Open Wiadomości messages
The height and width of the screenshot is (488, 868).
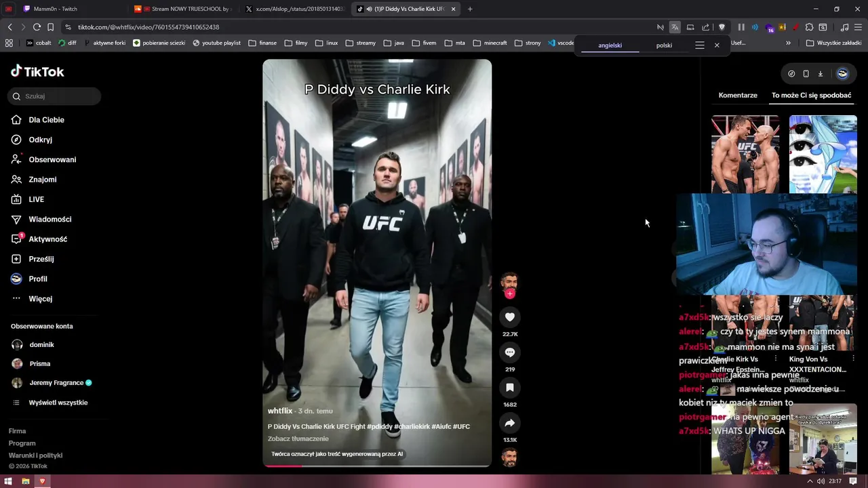pyautogui.click(x=41, y=219)
